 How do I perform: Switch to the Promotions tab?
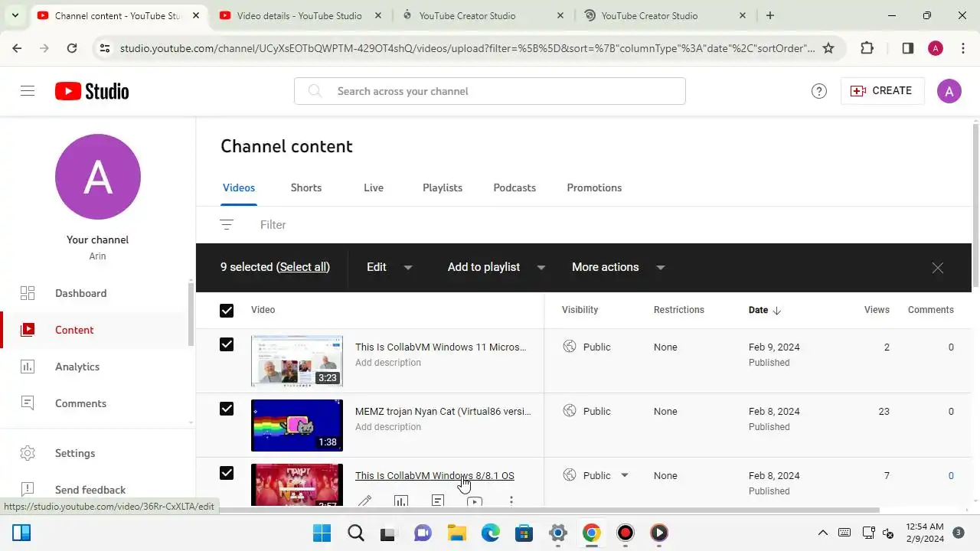point(594,187)
